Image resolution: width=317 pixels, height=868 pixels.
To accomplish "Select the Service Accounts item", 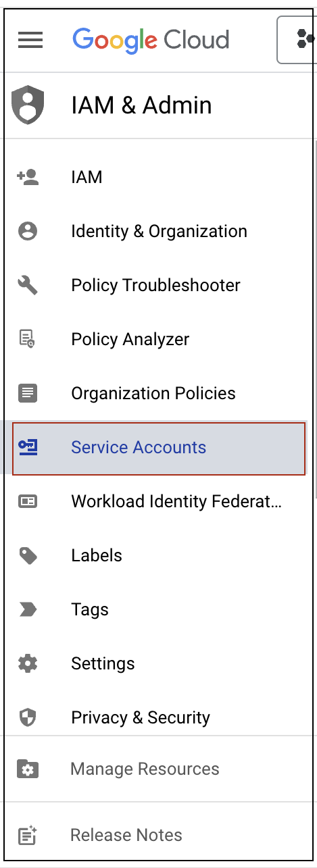I will click(159, 448).
